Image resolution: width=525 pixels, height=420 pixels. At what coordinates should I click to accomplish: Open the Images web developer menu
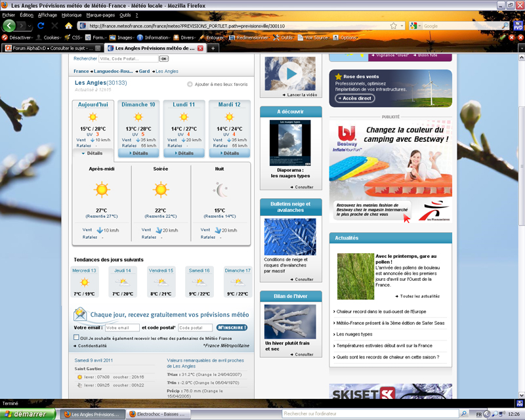click(122, 37)
